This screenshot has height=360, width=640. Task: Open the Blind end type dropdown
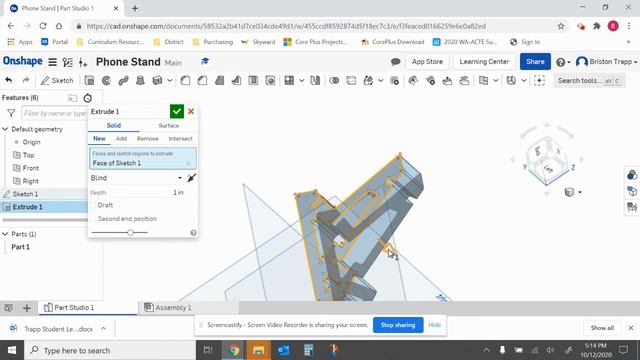pyautogui.click(x=136, y=178)
